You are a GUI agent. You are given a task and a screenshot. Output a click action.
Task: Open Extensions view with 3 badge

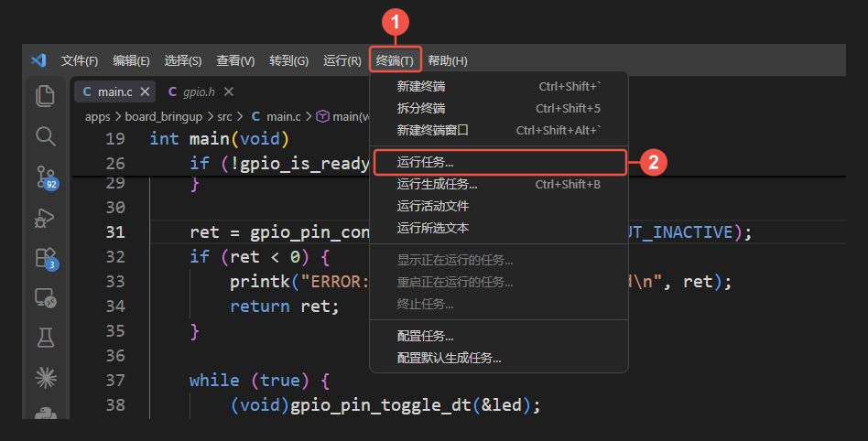[x=46, y=258]
